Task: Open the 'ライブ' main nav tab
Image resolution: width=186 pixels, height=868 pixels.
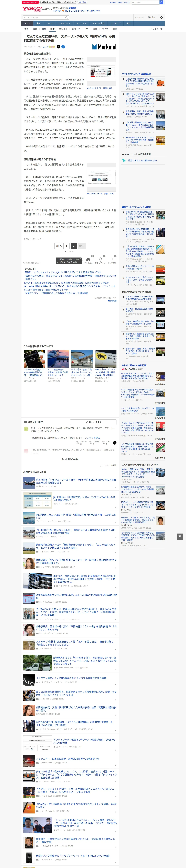Action: 49,24
